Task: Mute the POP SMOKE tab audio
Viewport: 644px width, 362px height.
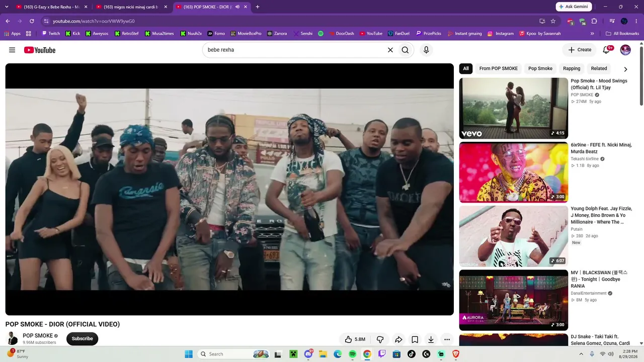Action: (x=237, y=7)
